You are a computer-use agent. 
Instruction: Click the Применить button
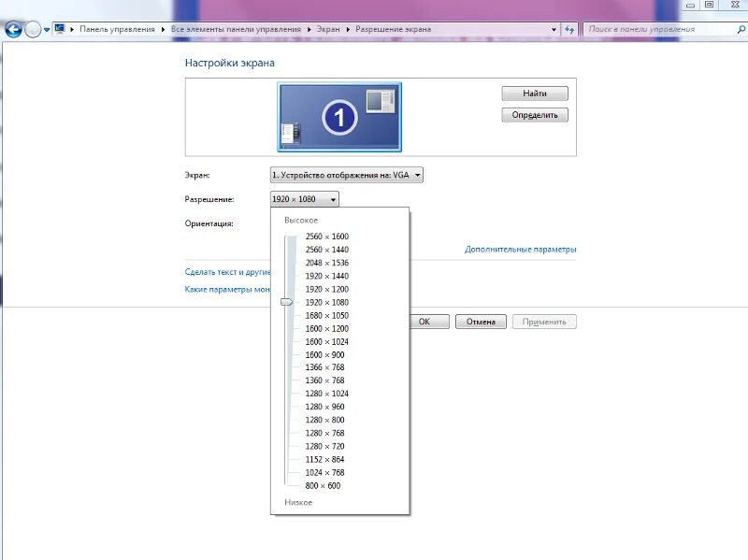[544, 322]
